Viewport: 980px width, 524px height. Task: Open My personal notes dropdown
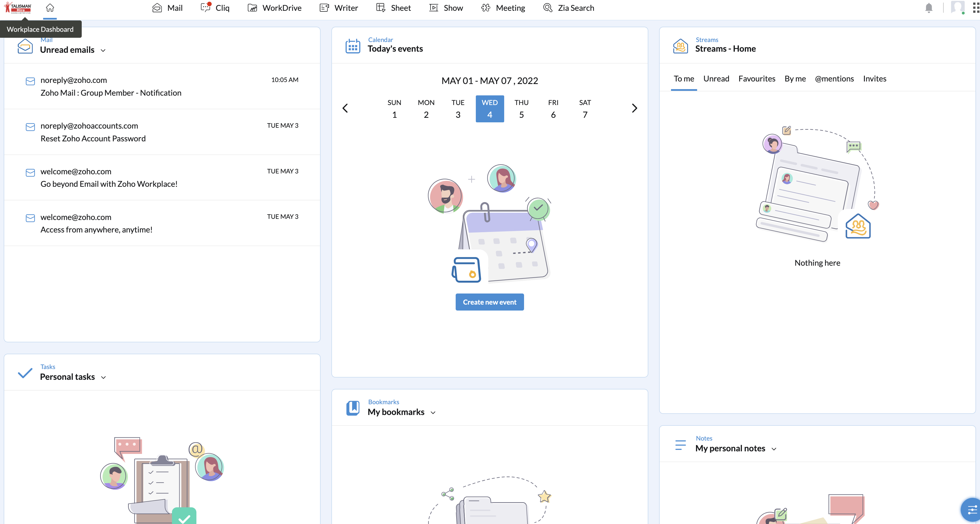[774, 449]
